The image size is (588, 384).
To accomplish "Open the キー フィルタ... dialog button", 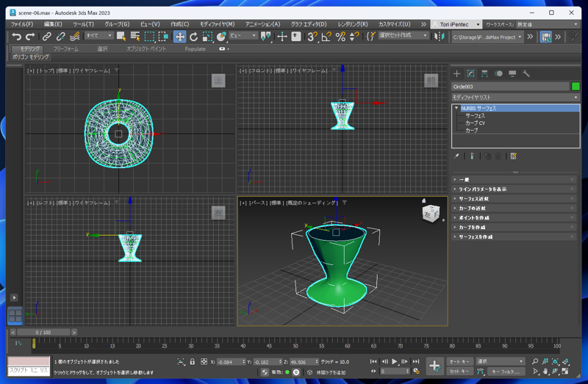I will click(506, 372).
